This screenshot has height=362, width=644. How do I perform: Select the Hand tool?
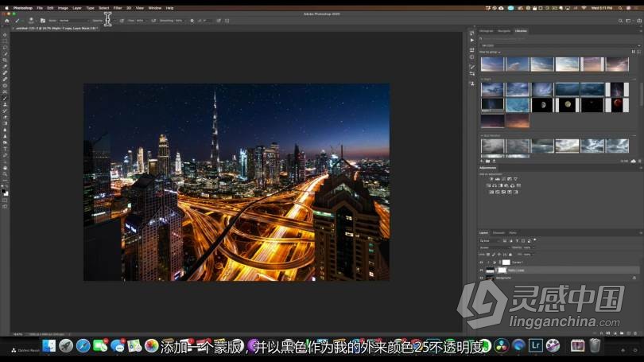tap(5, 168)
